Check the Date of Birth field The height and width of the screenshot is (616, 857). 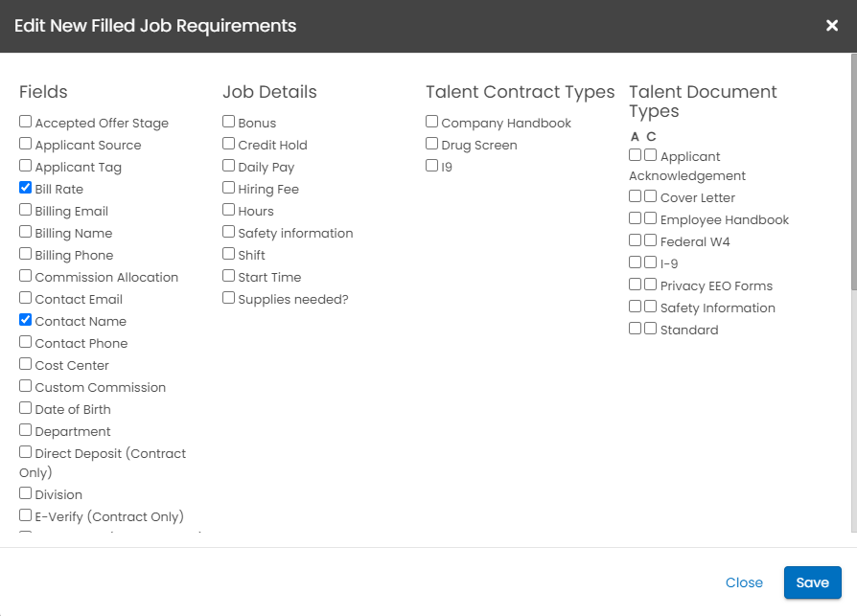point(24,408)
